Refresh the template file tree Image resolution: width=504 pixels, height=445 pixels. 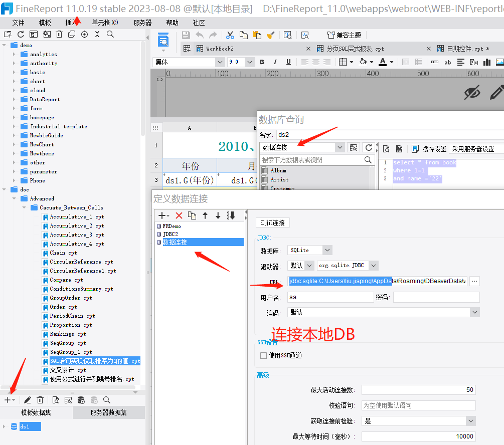coord(21,35)
